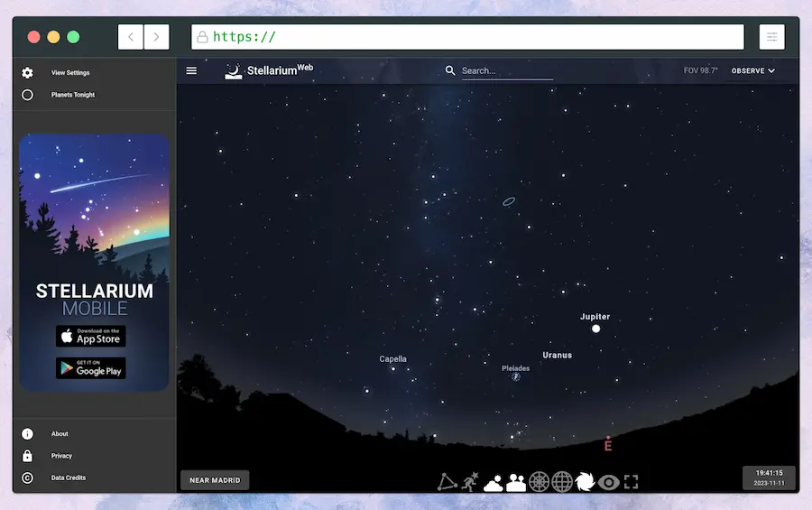812x510 pixels.
Task: Download on the App Store button
Action: 91,337
